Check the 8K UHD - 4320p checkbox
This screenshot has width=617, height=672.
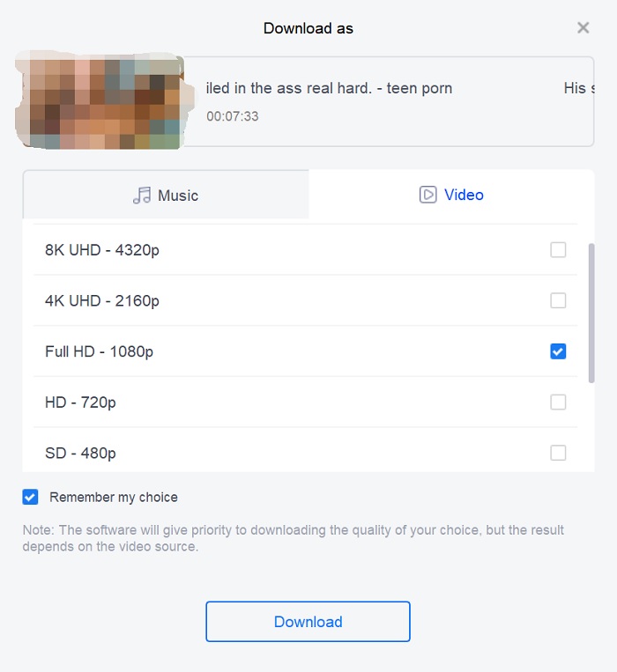(x=558, y=250)
